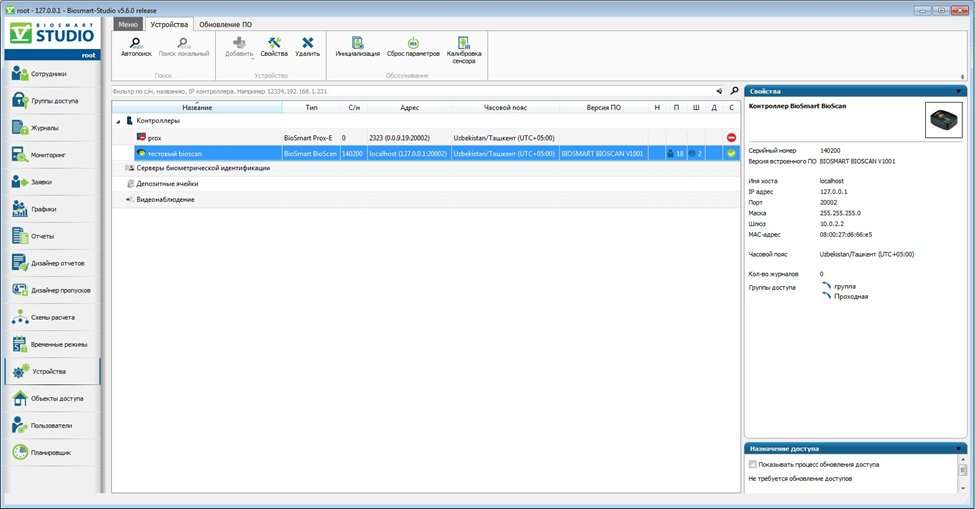
Task: Open Заявки section
Action: click(x=52, y=182)
